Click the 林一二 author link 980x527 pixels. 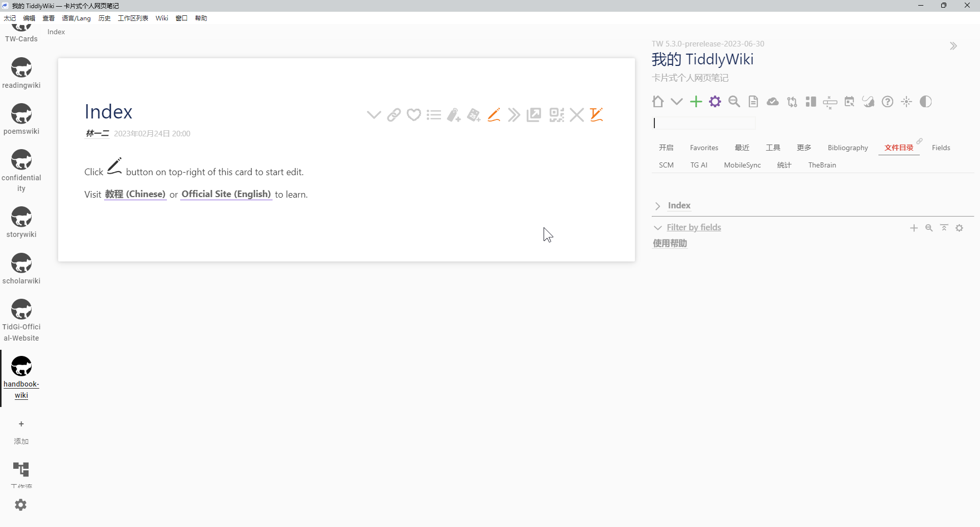[97, 133]
